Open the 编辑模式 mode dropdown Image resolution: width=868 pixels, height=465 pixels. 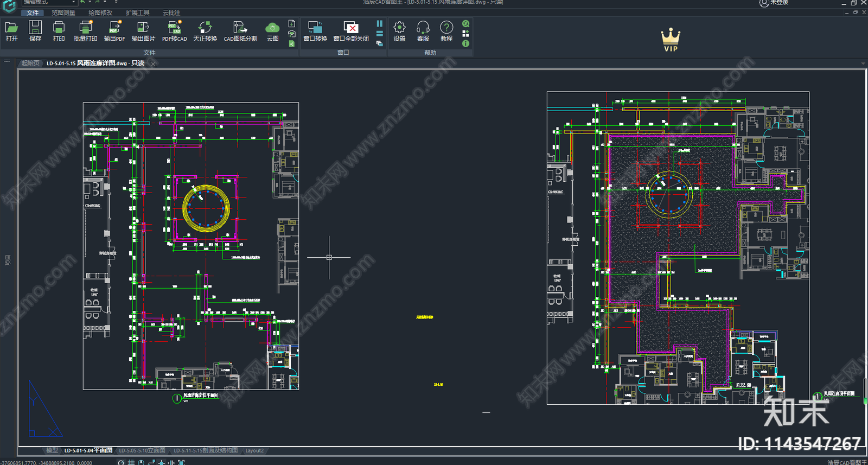coord(49,2)
